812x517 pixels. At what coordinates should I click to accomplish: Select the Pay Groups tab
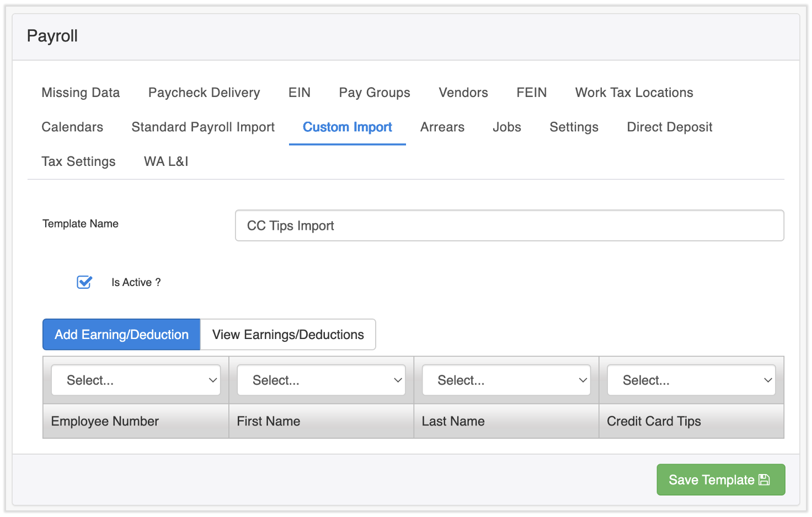click(x=374, y=92)
